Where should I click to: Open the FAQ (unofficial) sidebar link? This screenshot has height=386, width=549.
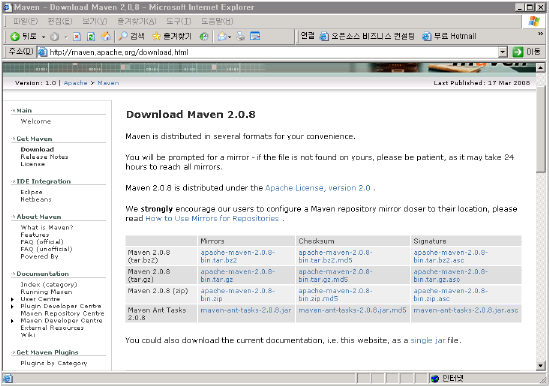coord(46,249)
